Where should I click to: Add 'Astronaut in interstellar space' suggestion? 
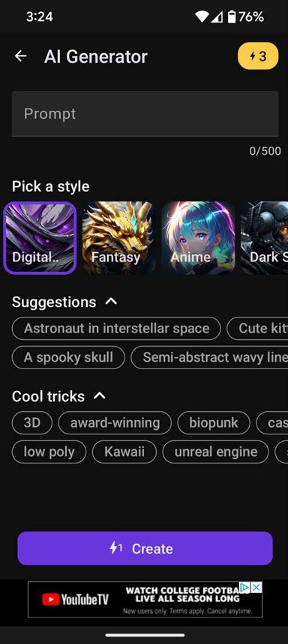[x=116, y=329]
